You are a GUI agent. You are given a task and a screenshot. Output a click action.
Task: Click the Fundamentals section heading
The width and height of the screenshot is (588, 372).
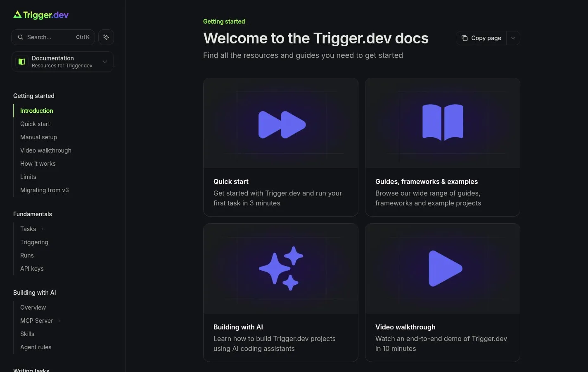pos(33,214)
